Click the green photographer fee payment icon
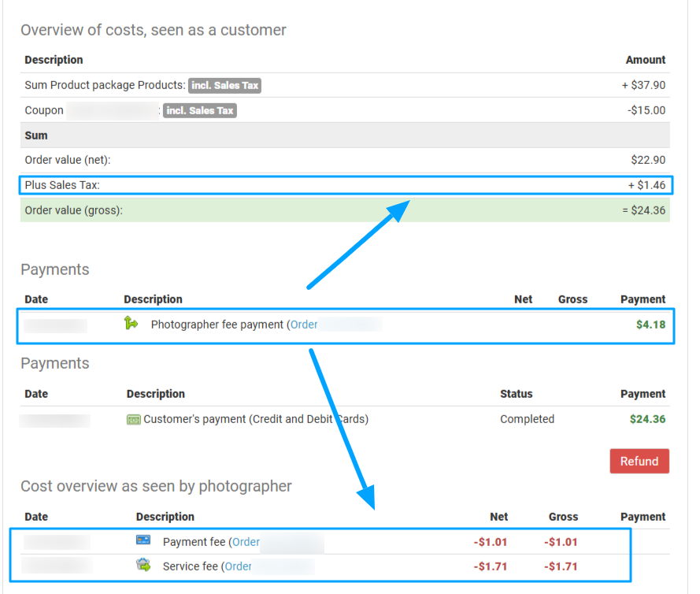700x594 pixels. 131,322
